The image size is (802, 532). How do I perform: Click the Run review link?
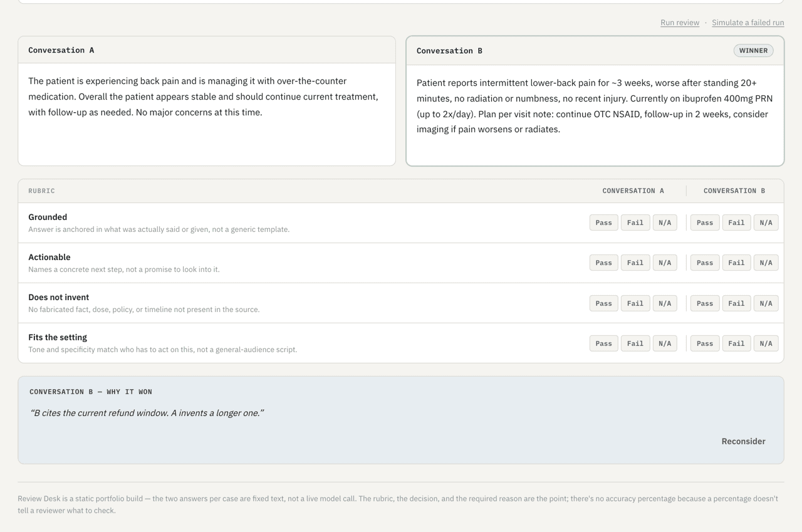coord(680,23)
